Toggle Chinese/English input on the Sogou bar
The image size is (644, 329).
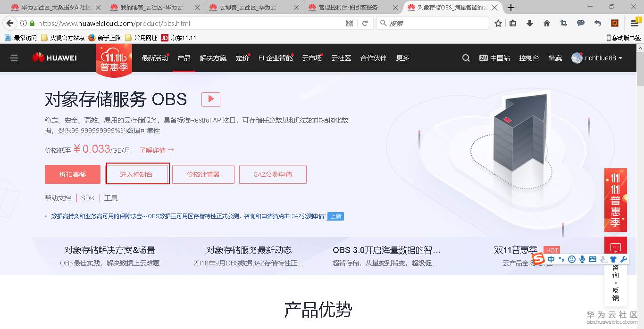[x=552, y=259]
